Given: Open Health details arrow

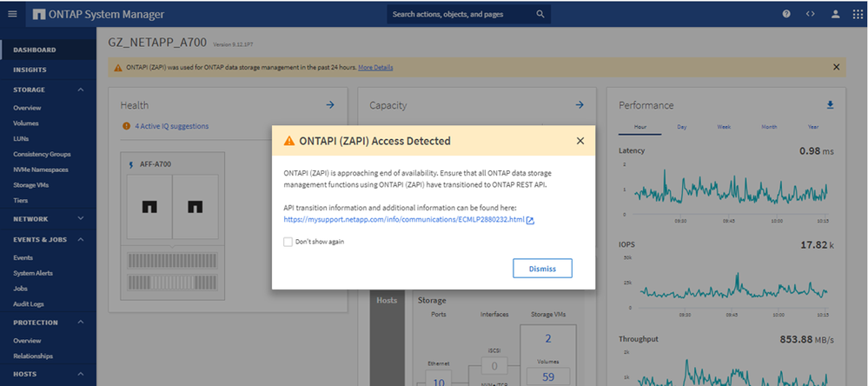Looking at the screenshot, I should 330,104.
